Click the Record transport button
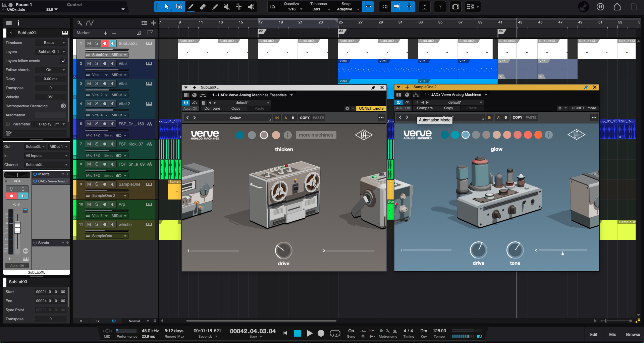644x343 pixels. 321,333
